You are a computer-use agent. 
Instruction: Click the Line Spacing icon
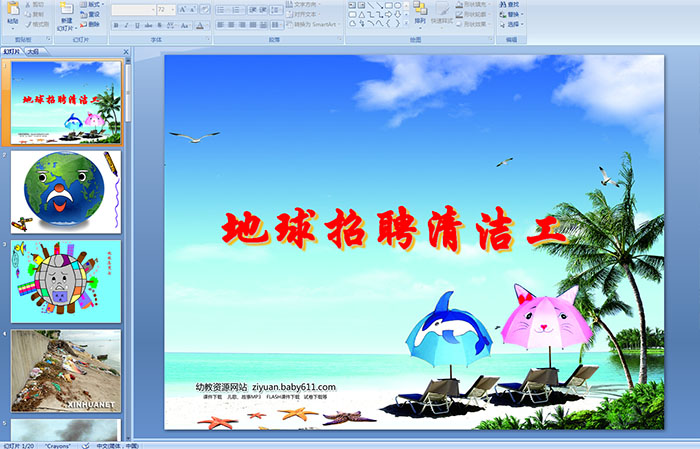276,9
